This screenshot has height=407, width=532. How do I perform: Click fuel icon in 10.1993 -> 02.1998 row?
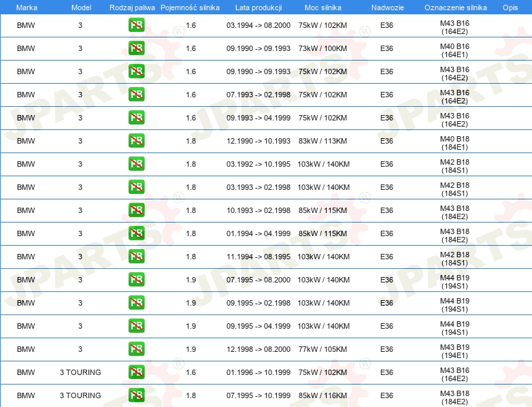click(x=136, y=210)
